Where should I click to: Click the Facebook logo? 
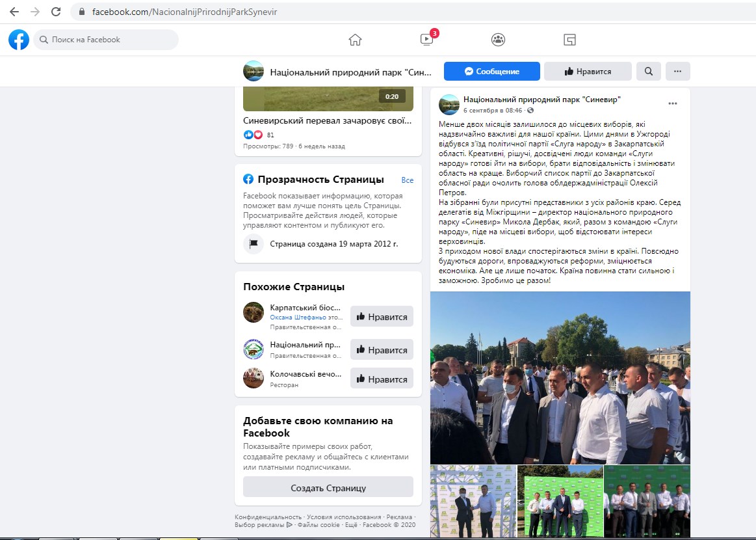point(19,40)
